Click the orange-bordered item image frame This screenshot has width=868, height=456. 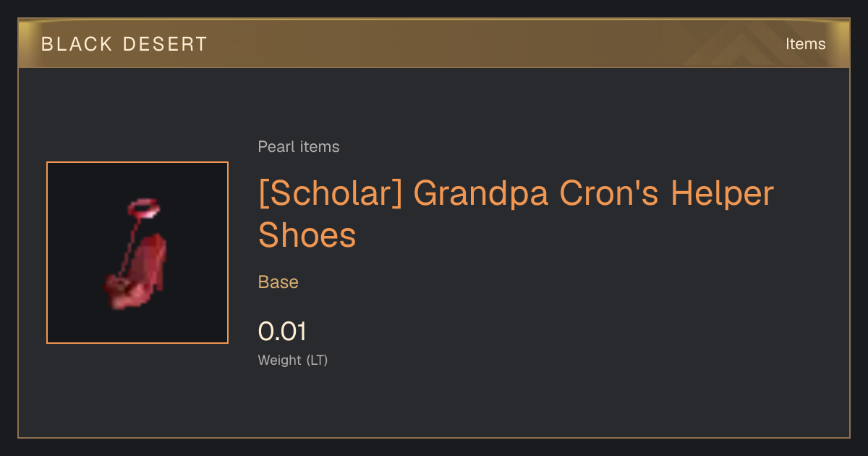(x=137, y=253)
